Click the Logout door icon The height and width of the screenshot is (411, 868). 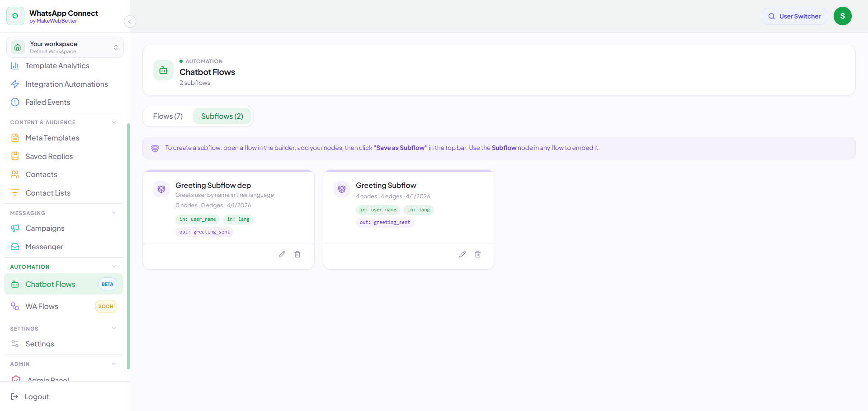[14, 397]
